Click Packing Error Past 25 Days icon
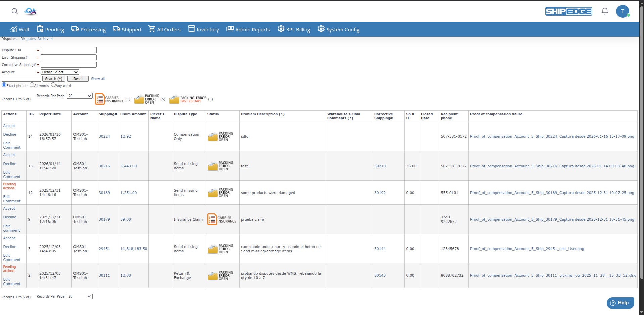 pyautogui.click(x=174, y=99)
